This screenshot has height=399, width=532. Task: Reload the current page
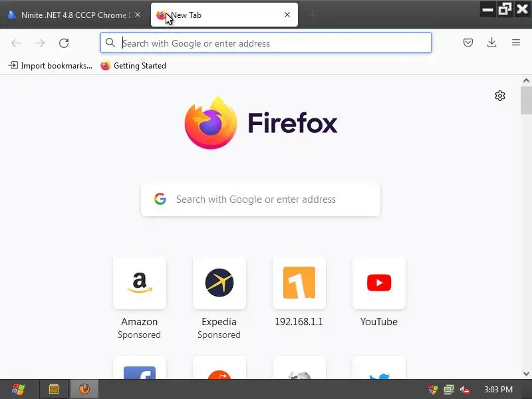64,43
